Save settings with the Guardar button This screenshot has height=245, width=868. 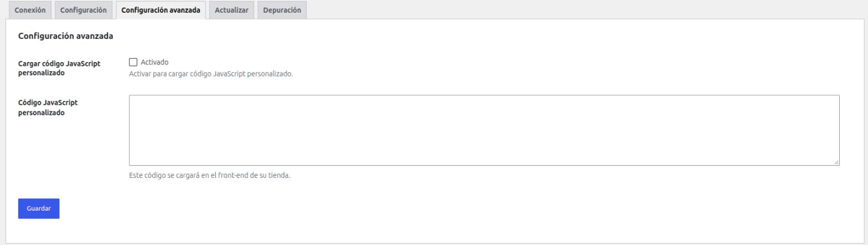click(39, 208)
